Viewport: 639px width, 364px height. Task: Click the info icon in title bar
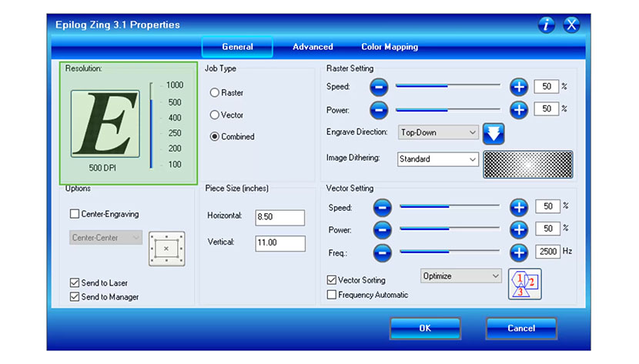(546, 25)
